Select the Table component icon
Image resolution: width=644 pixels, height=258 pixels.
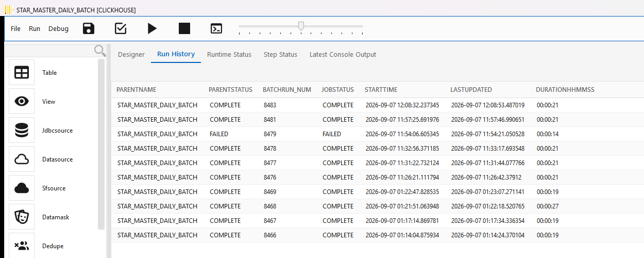[x=22, y=73]
